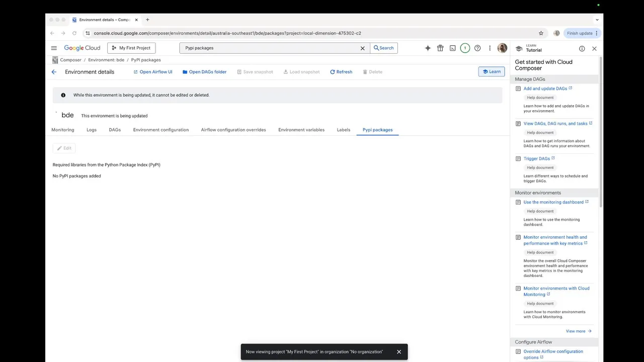
Task: Clear the search field text
Action: (362, 48)
